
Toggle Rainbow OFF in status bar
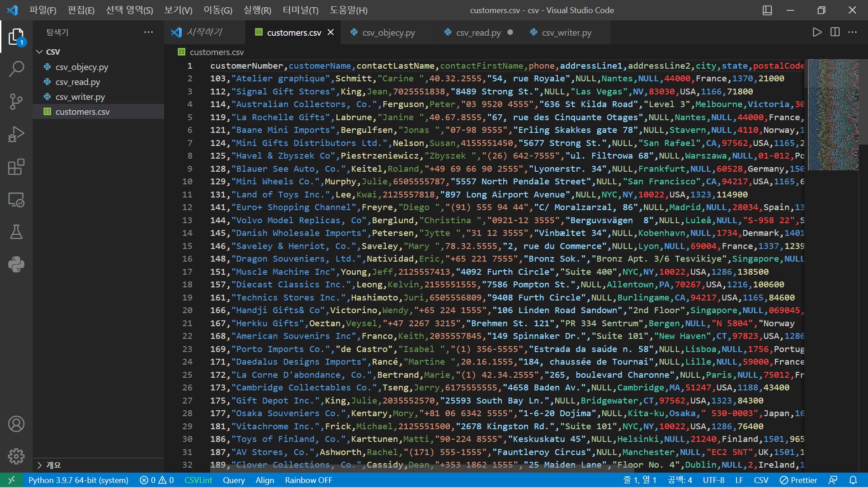pos(308,480)
